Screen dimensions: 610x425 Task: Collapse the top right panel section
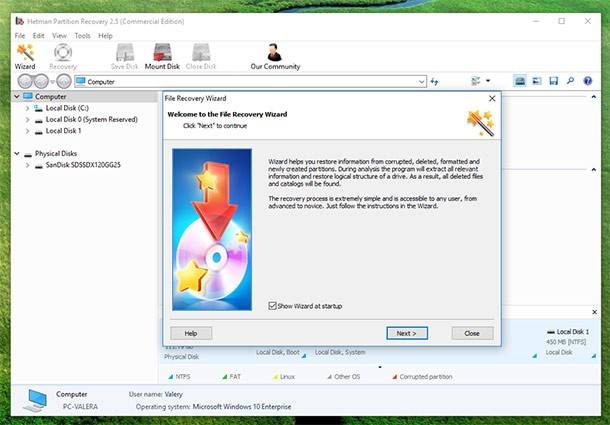click(x=594, y=97)
